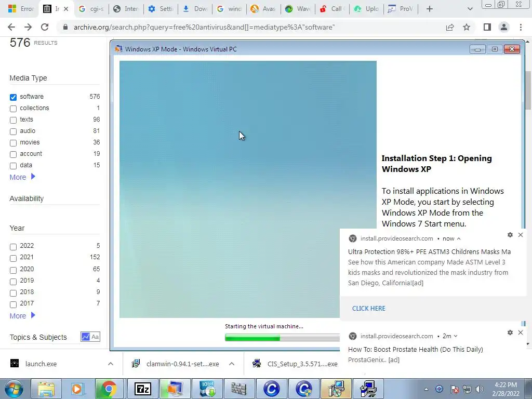Image resolution: width=532 pixels, height=399 pixels.
Task: Check the 2020 year filter
Action: (13, 270)
